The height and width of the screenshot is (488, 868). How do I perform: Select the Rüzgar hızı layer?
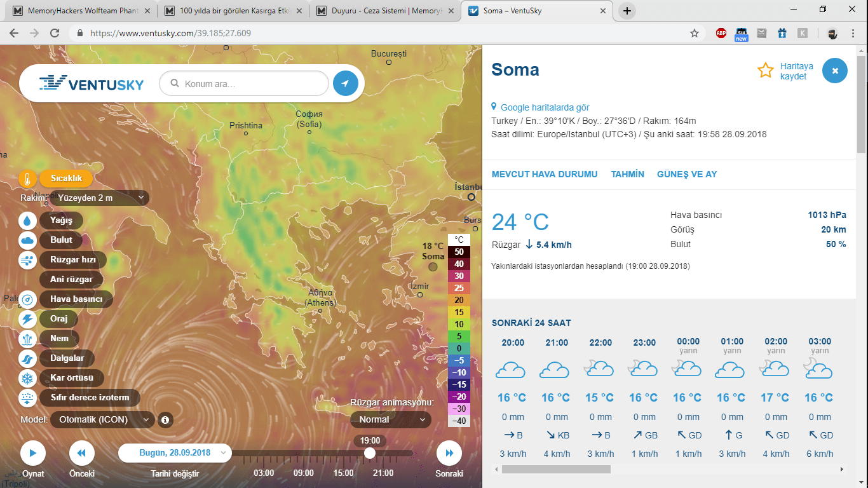[72, 260]
